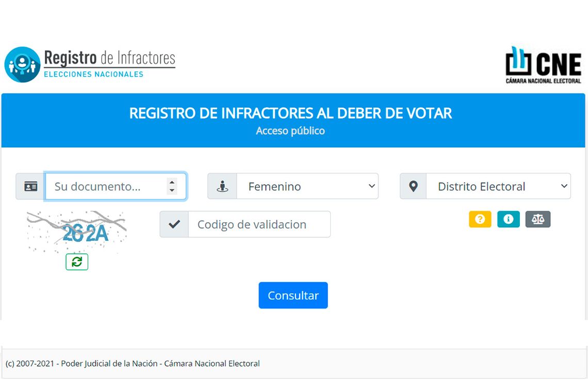Open help with yellow question mark button
Viewport: 588px width, 392px height.
480,219
